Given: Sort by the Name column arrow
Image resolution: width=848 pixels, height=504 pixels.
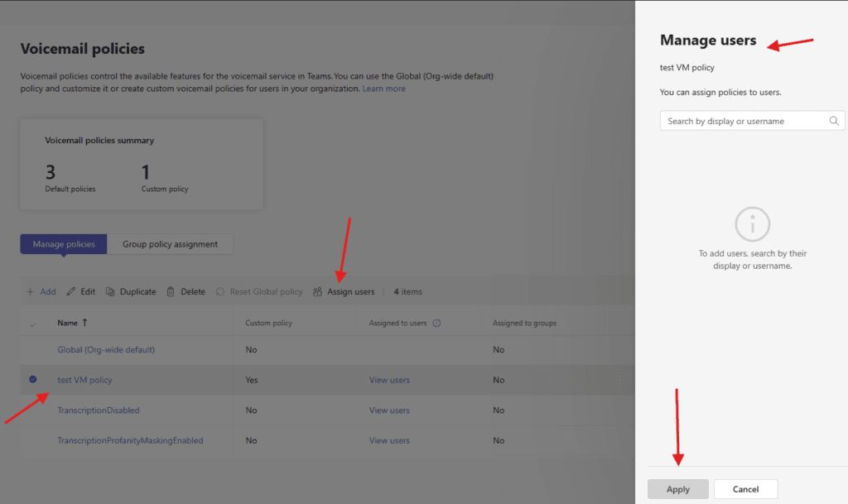Looking at the screenshot, I should point(84,323).
